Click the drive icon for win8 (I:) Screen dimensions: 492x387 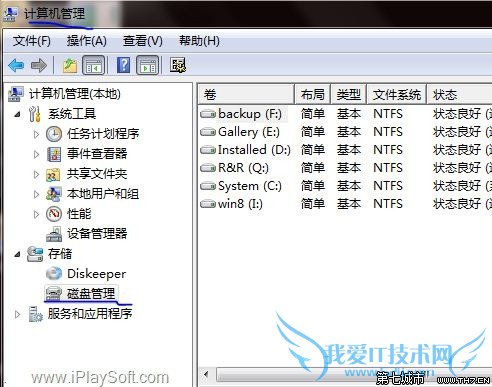coord(208,204)
